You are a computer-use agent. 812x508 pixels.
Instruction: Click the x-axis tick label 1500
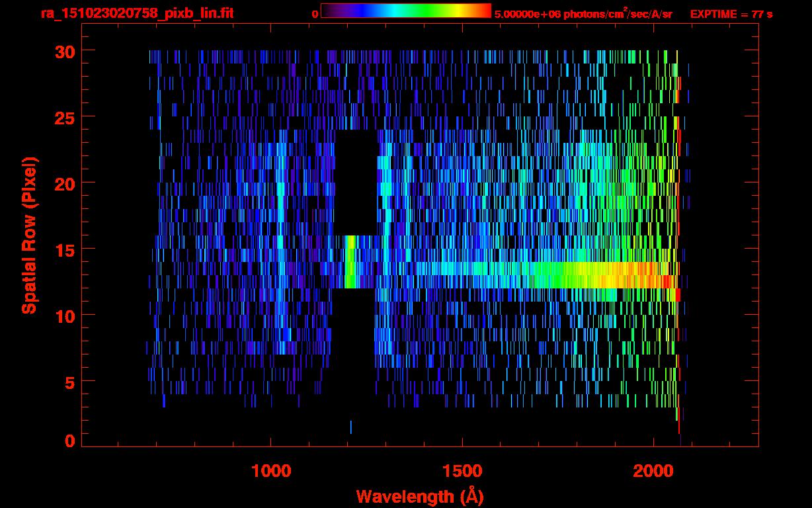pyautogui.click(x=462, y=471)
